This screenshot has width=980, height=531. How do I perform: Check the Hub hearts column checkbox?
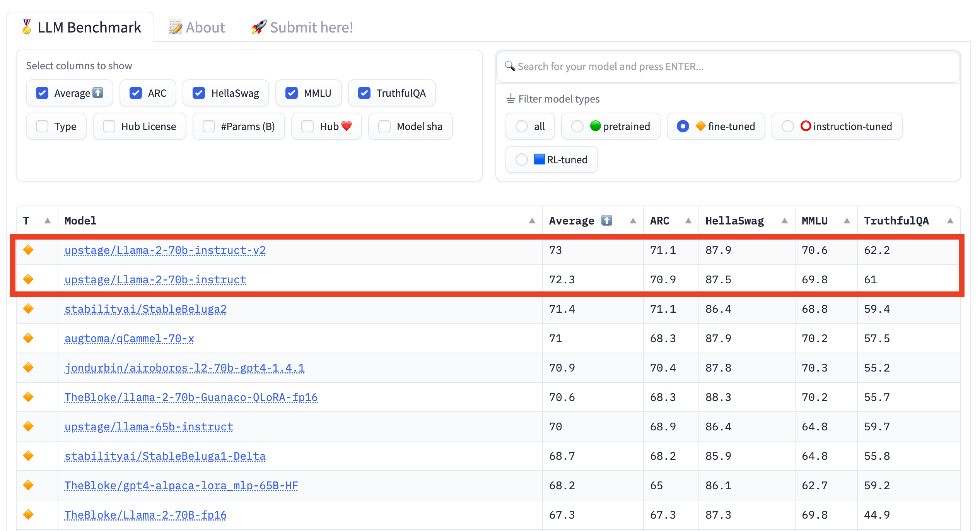tap(307, 126)
